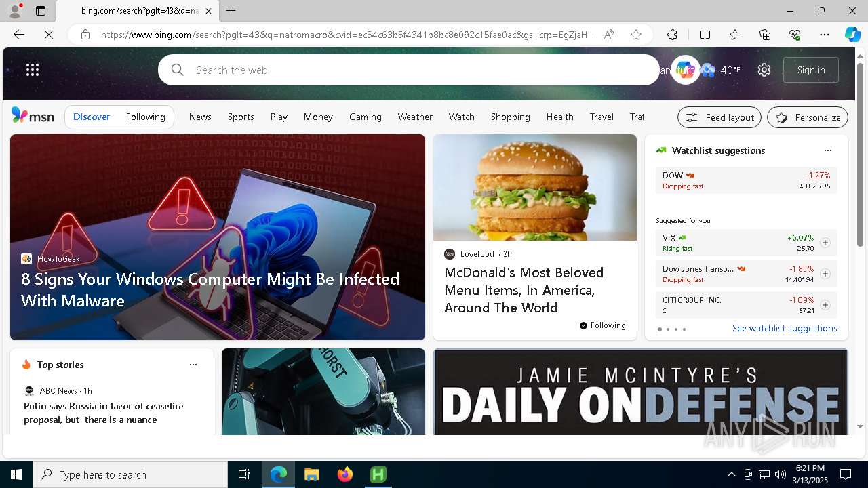This screenshot has height=488, width=868.
Task: Open the robotic arm article image
Action: click(323, 392)
